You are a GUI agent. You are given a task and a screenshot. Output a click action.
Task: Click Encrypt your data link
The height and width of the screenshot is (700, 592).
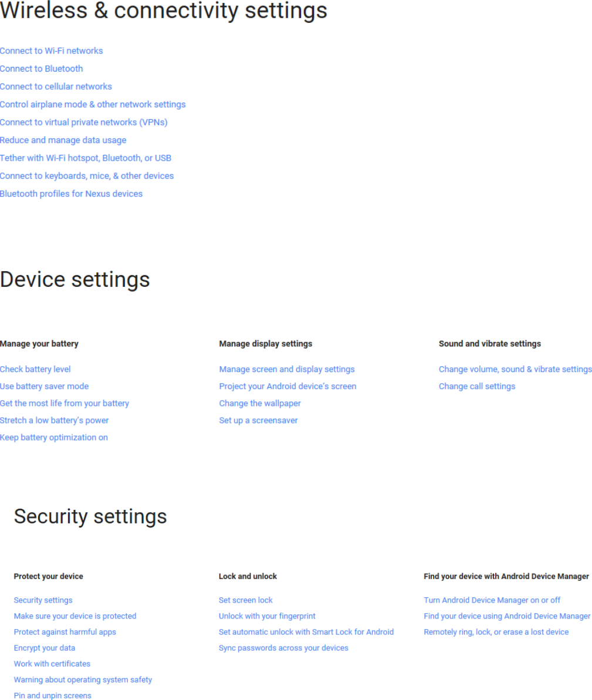coord(45,648)
